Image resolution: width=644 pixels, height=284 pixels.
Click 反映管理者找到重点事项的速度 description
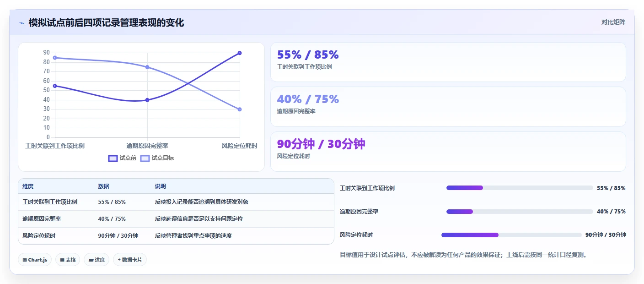point(193,236)
